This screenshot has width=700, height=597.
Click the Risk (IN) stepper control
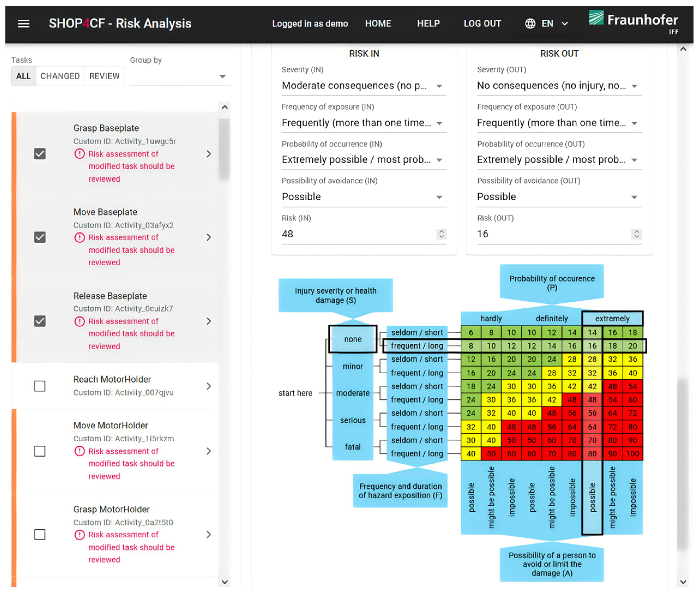[x=441, y=234]
